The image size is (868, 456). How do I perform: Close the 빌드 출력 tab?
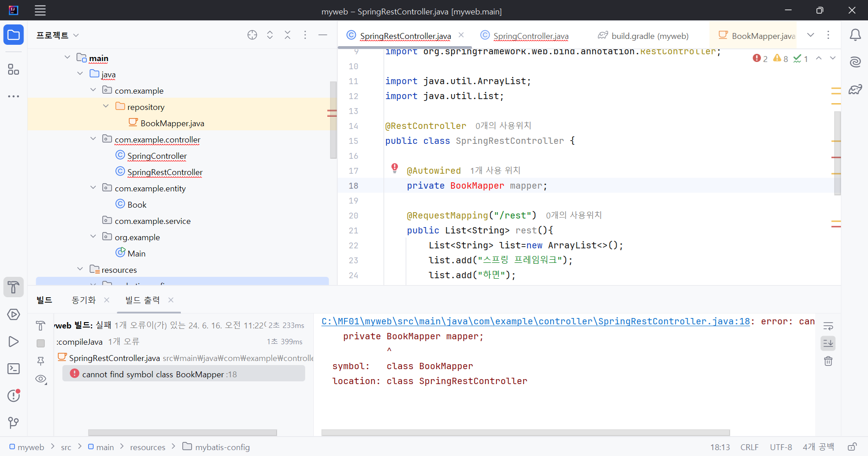coord(171,300)
